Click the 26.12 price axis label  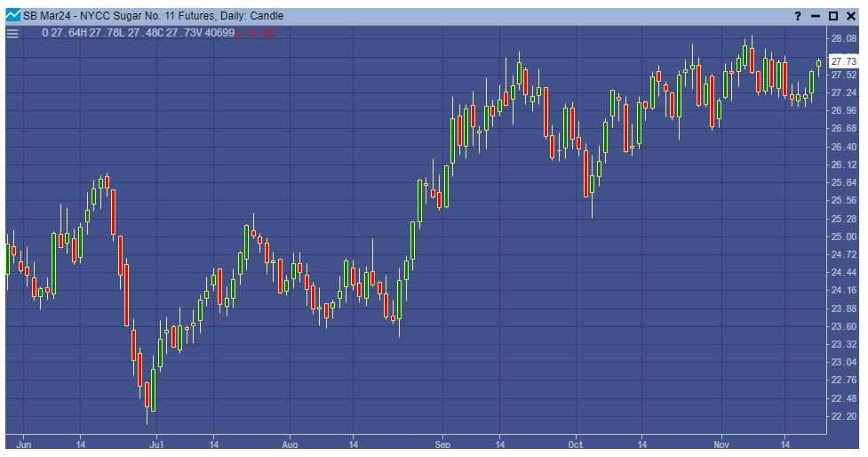coord(844,164)
